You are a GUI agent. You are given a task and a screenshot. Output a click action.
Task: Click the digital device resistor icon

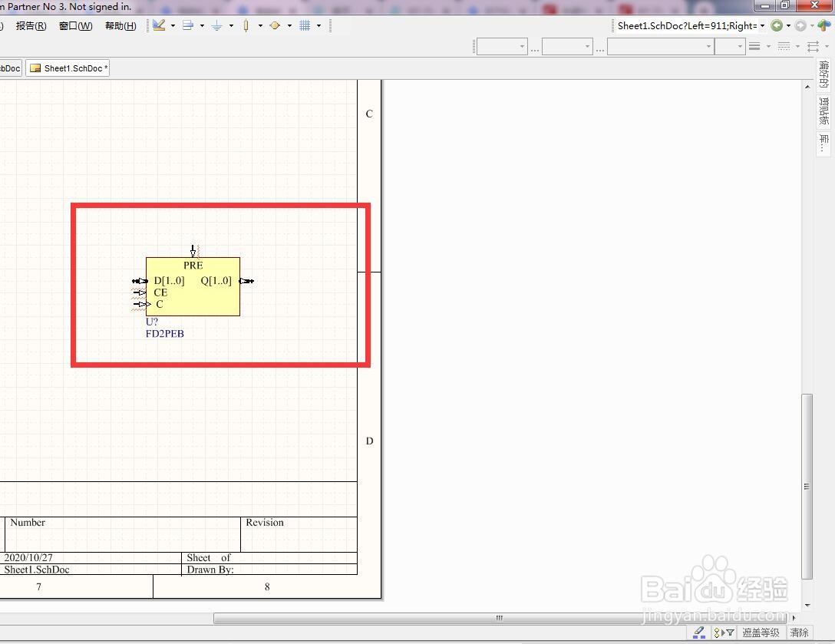[x=246, y=25]
